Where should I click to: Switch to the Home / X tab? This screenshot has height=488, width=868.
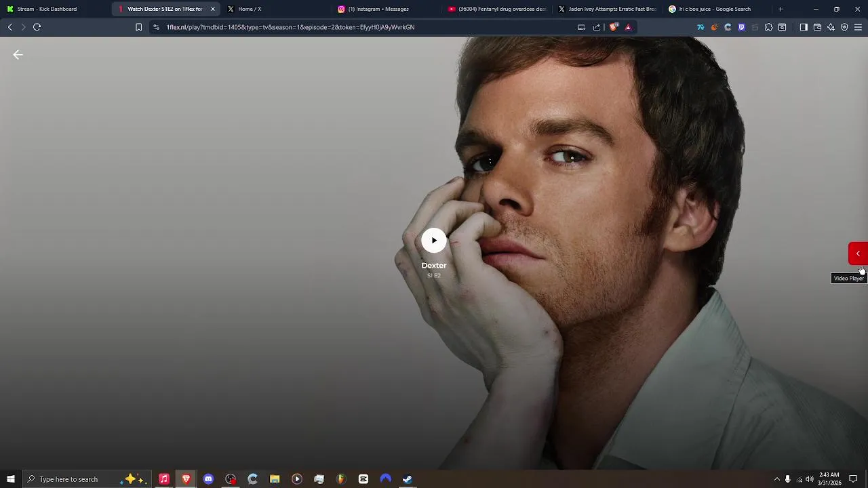coord(276,9)
